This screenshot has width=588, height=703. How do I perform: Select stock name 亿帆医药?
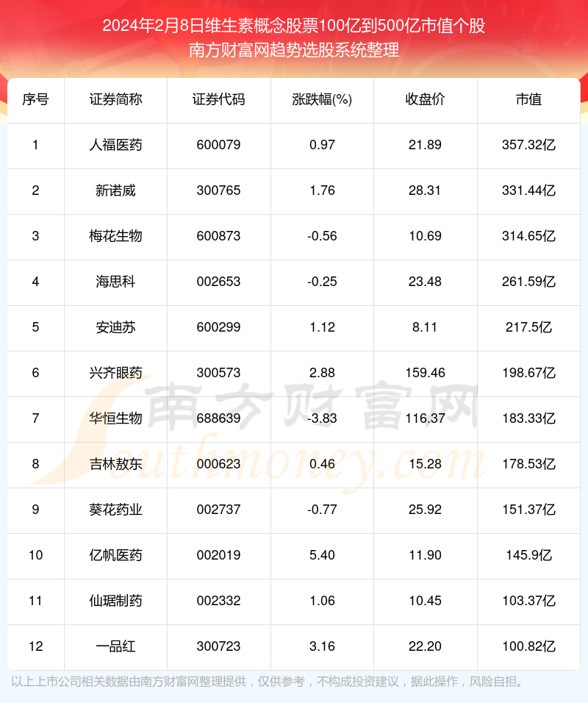coord(115,555)
